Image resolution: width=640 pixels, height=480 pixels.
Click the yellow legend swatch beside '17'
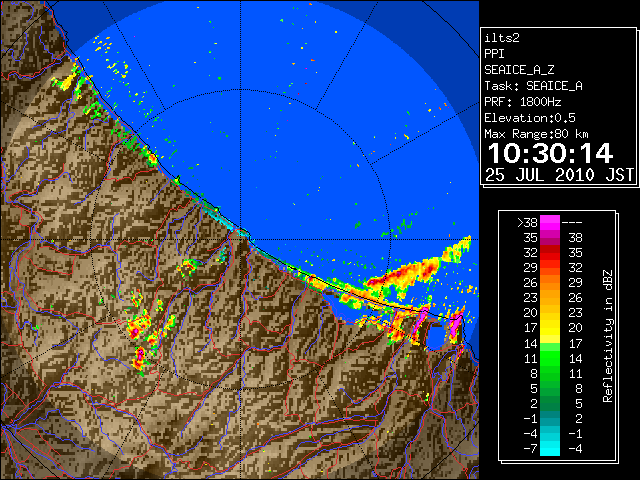[x=550, y=328]
